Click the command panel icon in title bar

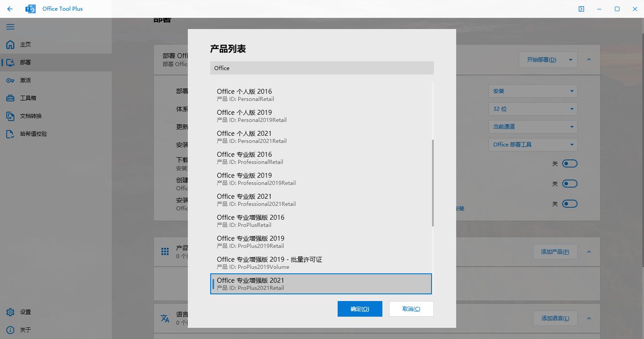tap(581, 9)
